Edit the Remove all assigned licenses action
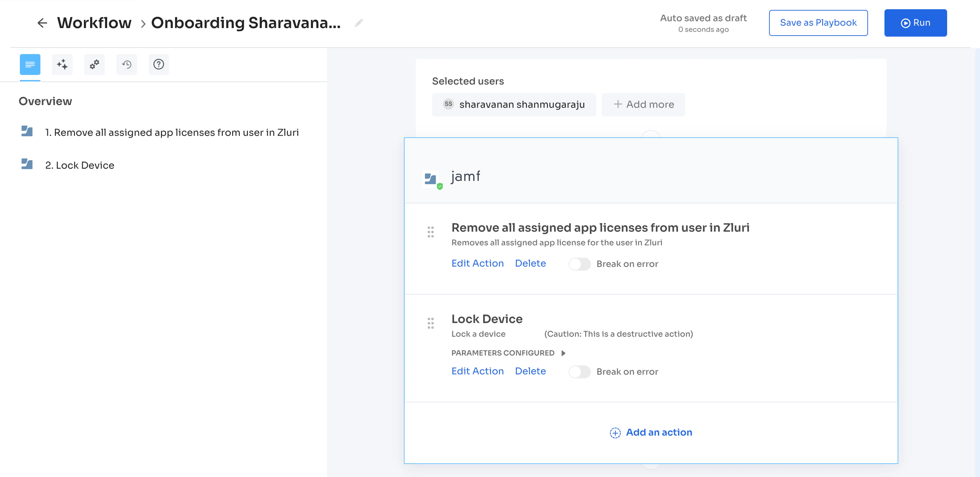 pos(478,263)
